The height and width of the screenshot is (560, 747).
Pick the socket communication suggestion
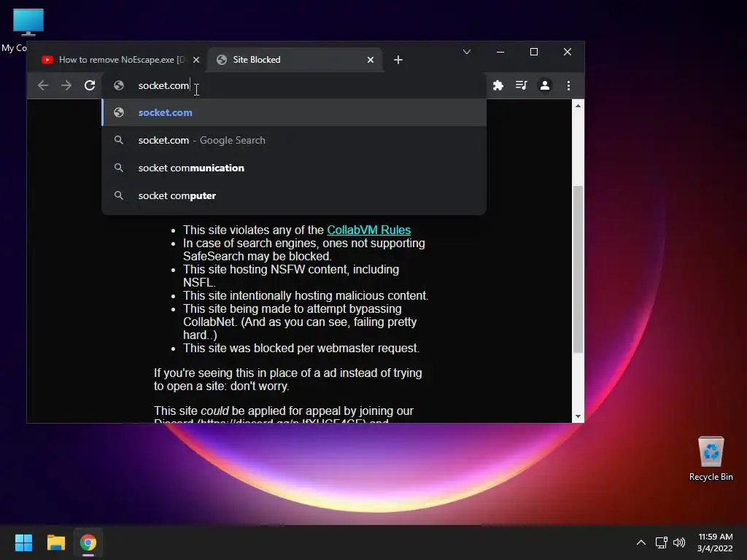tap(294, 168)
